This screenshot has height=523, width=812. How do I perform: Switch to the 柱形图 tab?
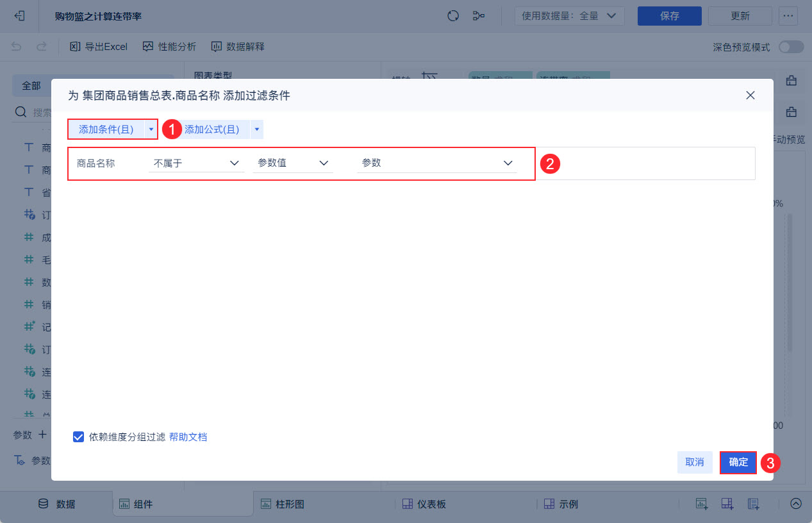(283, 504)
